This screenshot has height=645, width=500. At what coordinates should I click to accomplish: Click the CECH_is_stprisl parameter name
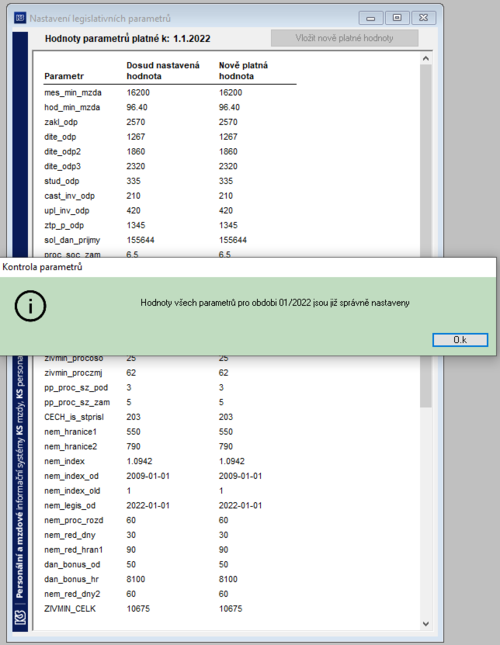(x=74, y=417)
